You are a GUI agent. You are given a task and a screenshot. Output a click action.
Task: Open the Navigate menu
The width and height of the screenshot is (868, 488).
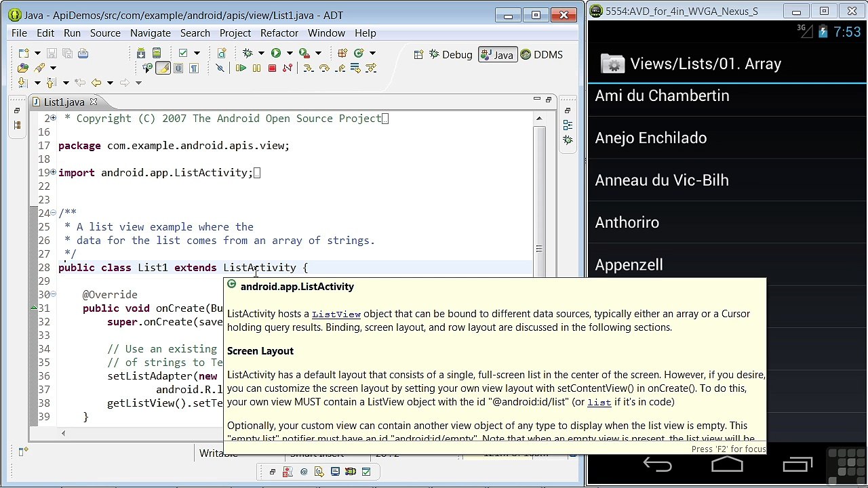(x=151, y=33)
